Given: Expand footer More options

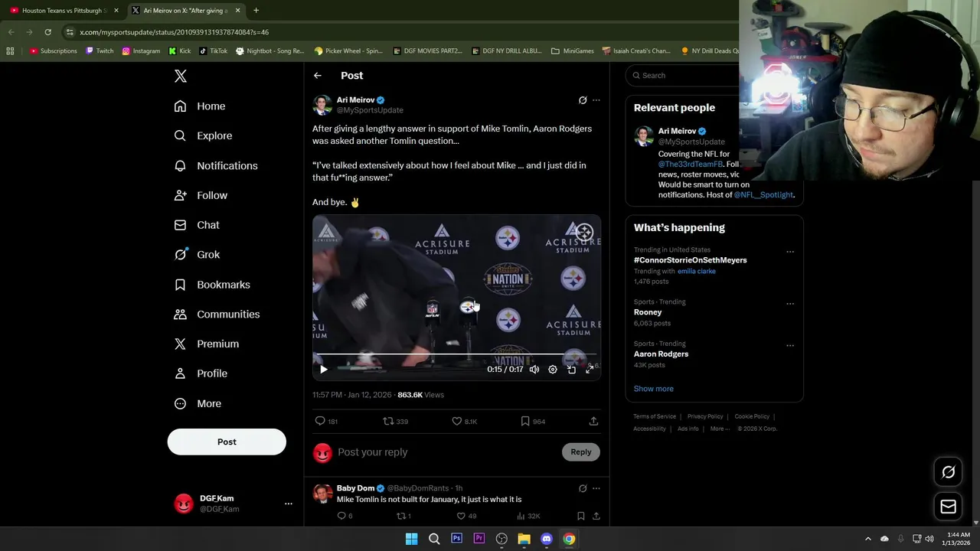Looking at the screenshot, I should pyautogui.click(x=719, y=429).
